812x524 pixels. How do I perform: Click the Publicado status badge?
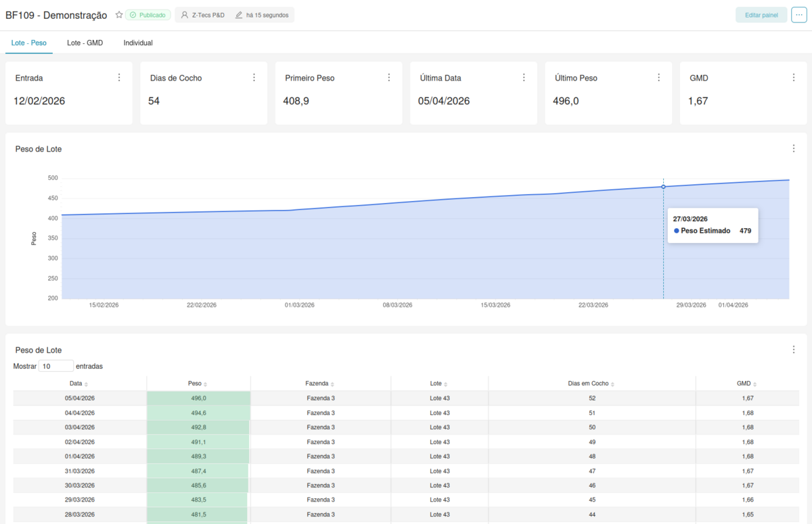pos(148,14)
